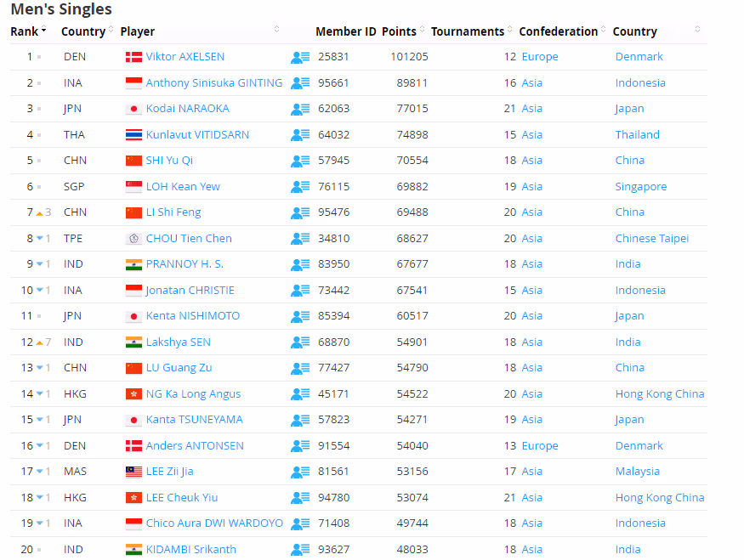Open the profile icon next to Kodai NARAOKA
744x560 pixels.
click(x=299, y=109)
